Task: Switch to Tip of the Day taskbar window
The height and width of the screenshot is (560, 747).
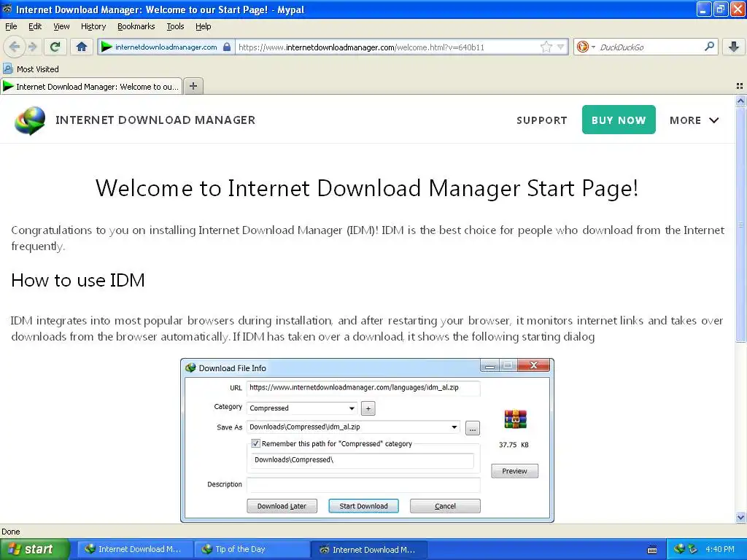Action: pyautogui.click(x=252, y=549)
